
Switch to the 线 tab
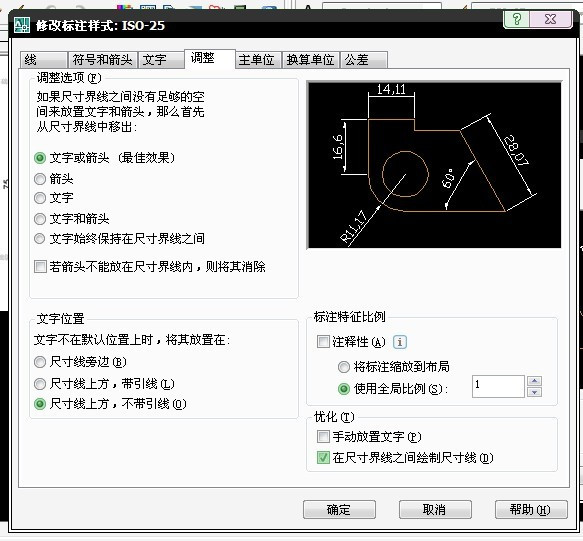pyautogui.click(x=44, y=60)
